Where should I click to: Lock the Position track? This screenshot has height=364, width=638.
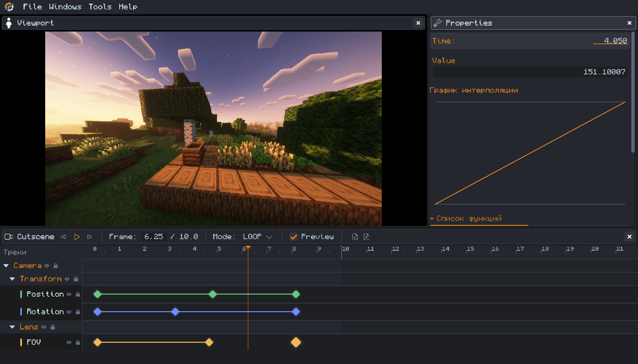78,294
